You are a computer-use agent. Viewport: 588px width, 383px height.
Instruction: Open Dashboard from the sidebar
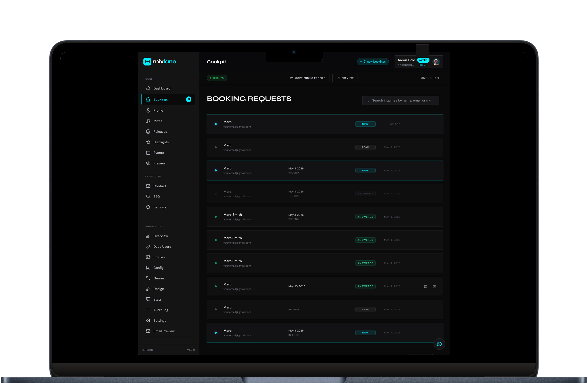[168, 88]
